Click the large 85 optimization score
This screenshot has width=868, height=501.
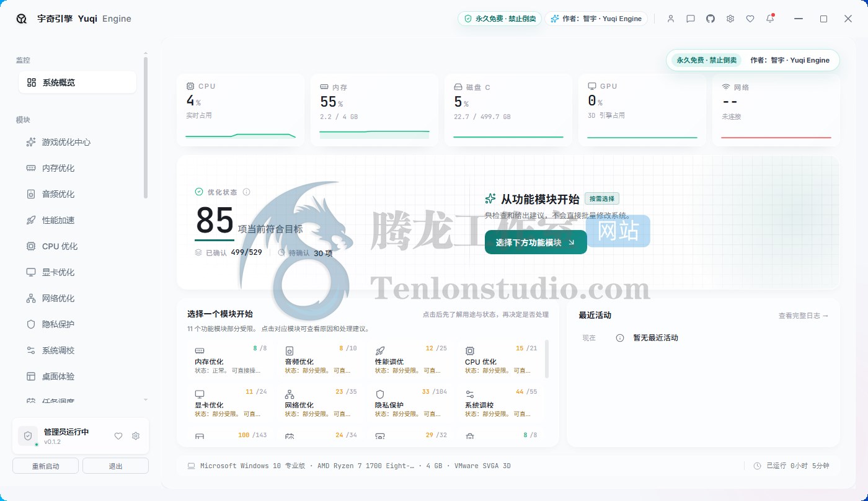tap(215, 220)
